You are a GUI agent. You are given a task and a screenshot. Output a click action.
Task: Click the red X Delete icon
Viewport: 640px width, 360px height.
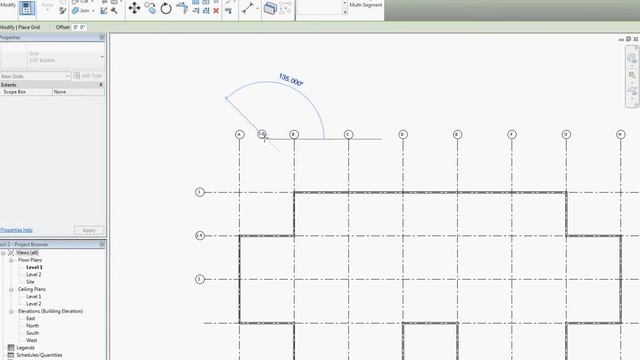click(x=216, y=11)
